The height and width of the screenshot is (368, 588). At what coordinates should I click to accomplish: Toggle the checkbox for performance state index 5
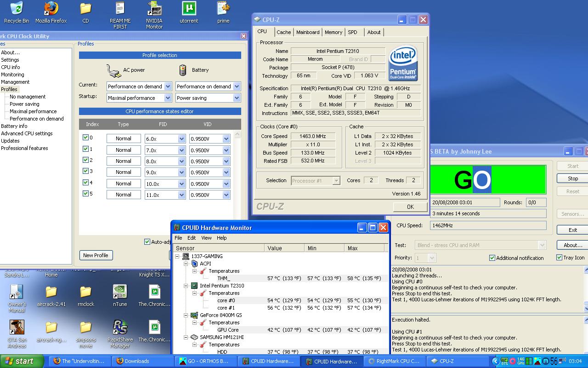coord(85,194)
